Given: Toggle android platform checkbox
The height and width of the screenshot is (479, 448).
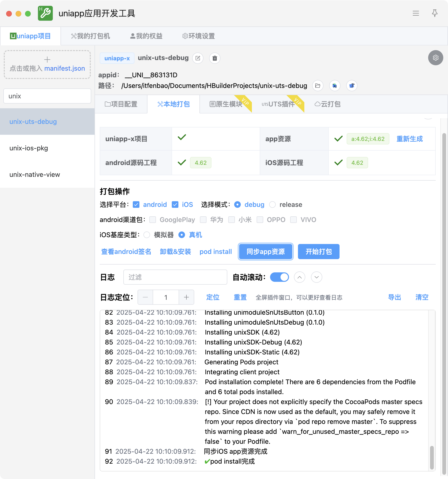Looking at the screenshot, I should (136, 205).
